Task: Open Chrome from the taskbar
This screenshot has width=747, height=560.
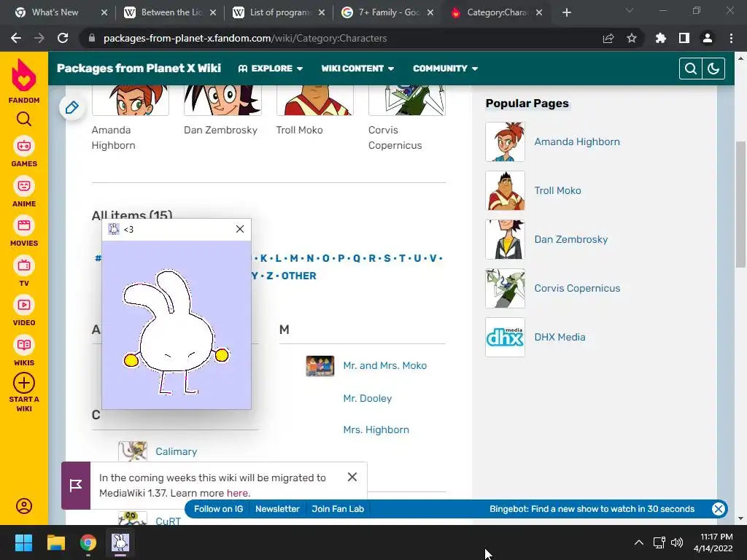Action: (x=88, y=542)
